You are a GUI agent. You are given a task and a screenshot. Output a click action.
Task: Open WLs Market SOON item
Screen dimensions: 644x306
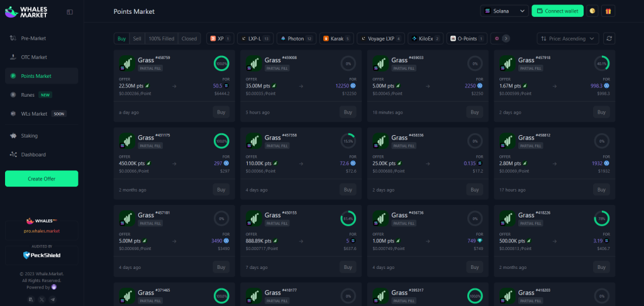42,114
